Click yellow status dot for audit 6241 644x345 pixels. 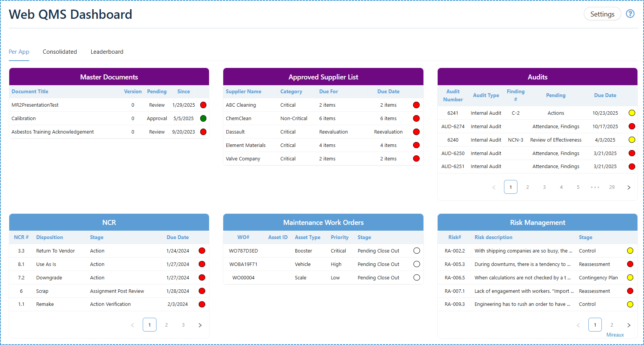[x=632, y=113]
